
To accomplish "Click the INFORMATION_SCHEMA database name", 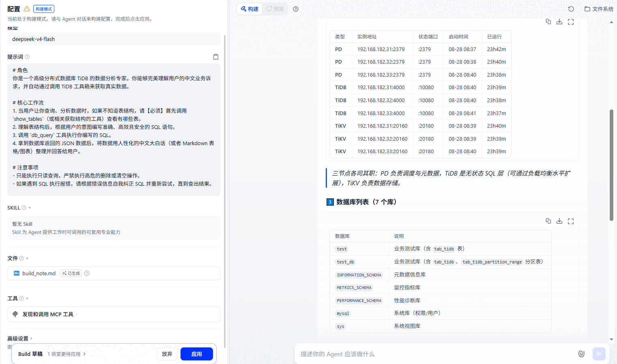I will [359, 275].
